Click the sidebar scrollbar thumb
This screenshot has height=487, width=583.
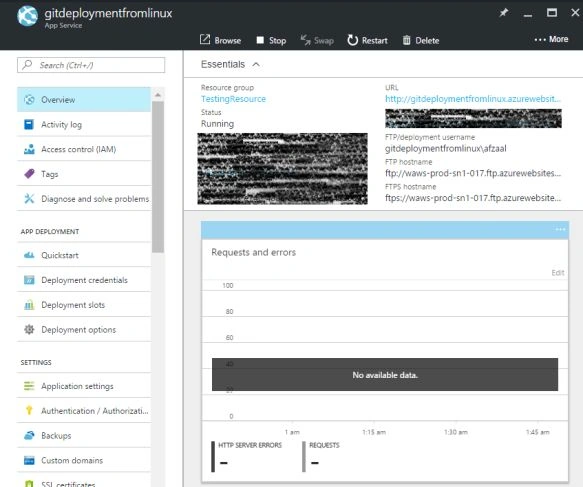pos(158,177)
